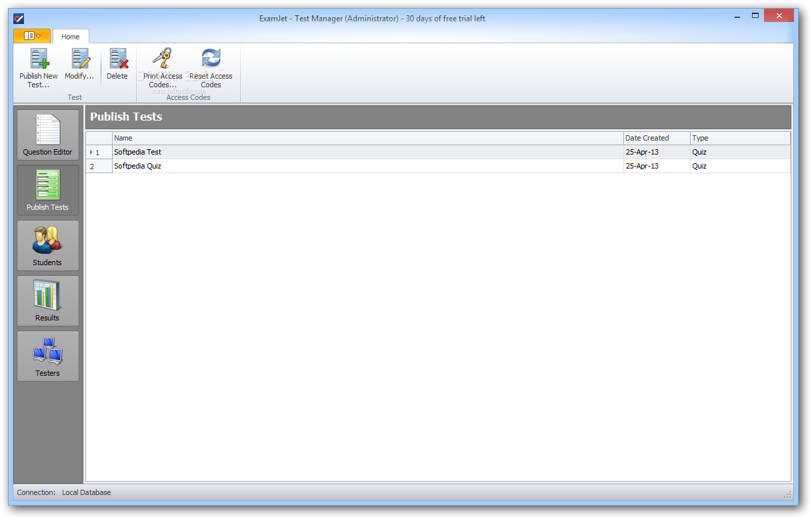
Task: Click row indicator number 2
Action: [99, 166]
